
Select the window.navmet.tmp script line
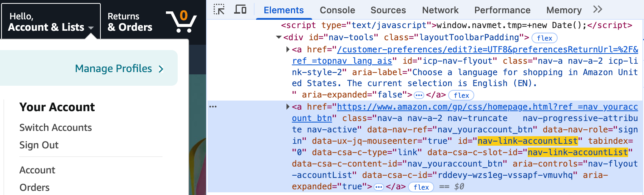(456, 25)
